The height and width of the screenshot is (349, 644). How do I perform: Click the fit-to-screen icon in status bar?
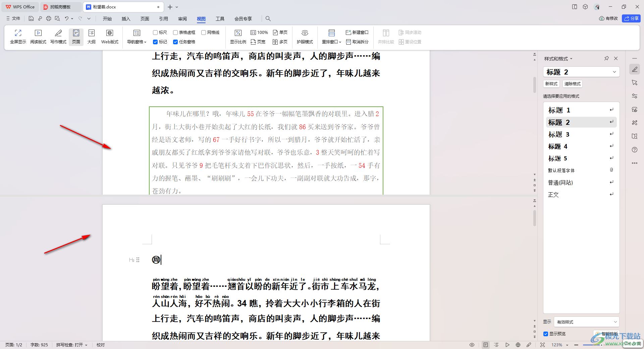[x=542, y=345]
